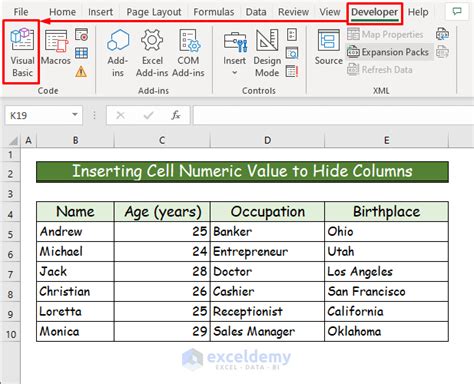Open the Comments button

coord(457,12)
